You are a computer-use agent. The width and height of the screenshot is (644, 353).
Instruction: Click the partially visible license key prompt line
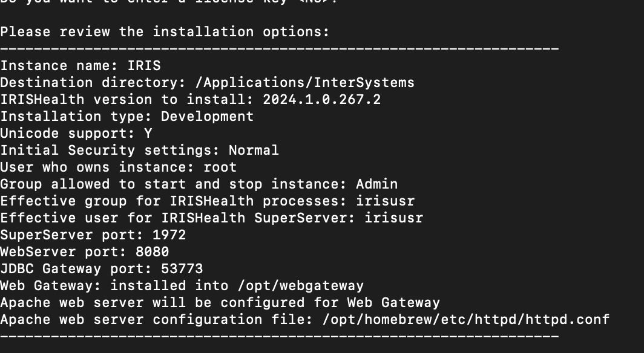coord(165,2)
